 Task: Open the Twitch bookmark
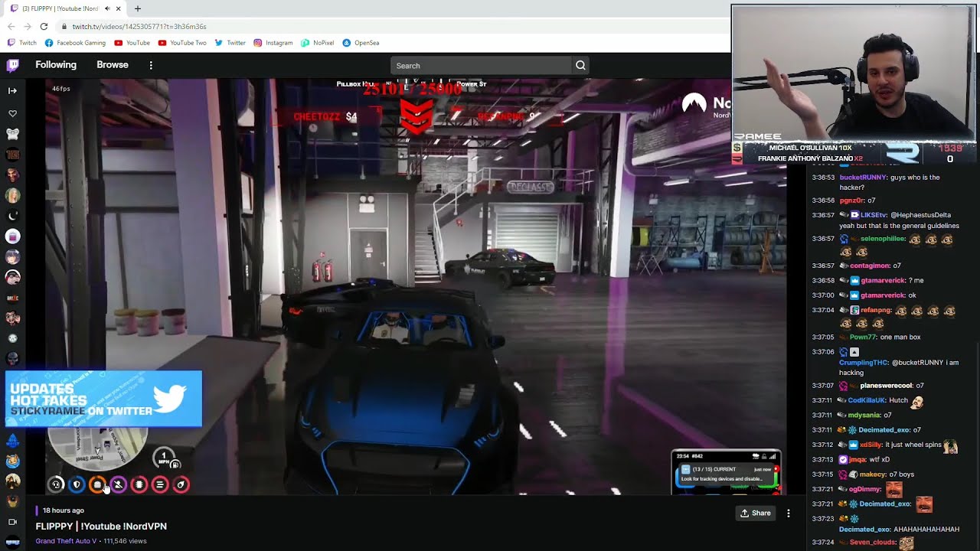(22, 43)
